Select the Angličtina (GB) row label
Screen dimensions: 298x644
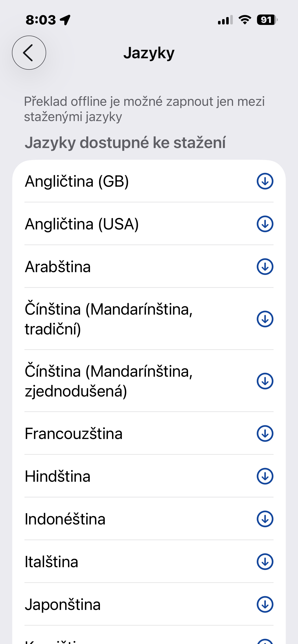77,181
